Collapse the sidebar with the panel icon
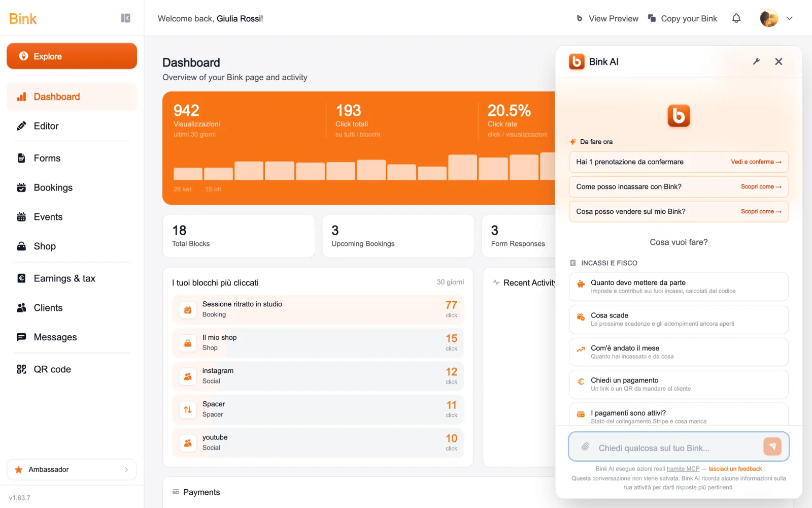The height and width of the screenshot is (508, 812). pos(126,18)
